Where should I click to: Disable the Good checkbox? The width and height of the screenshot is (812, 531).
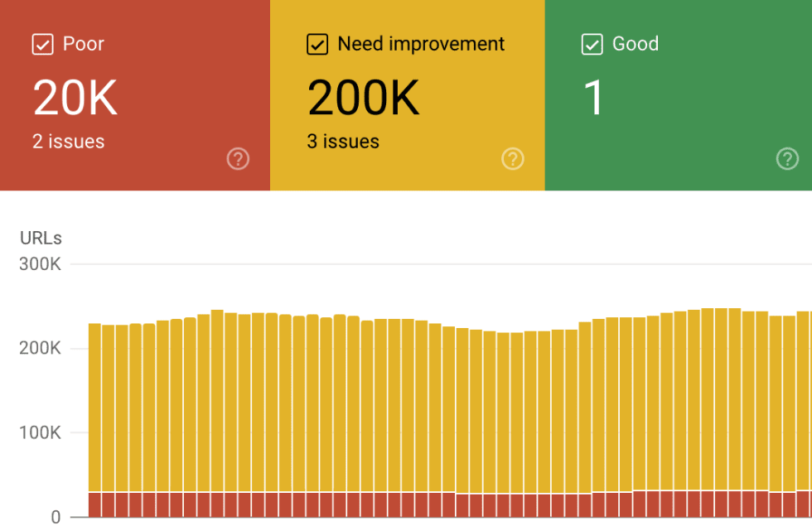coord(592,44)
